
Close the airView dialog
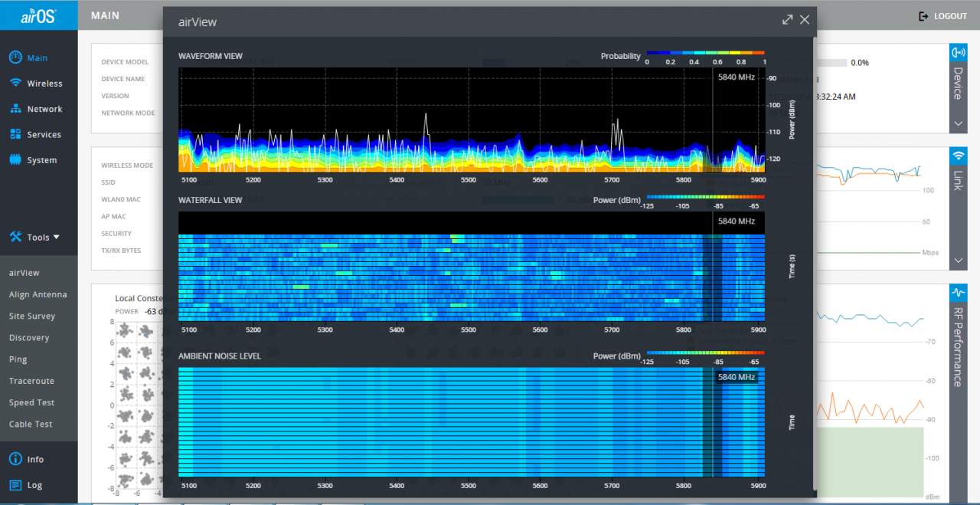click(805, 20)
